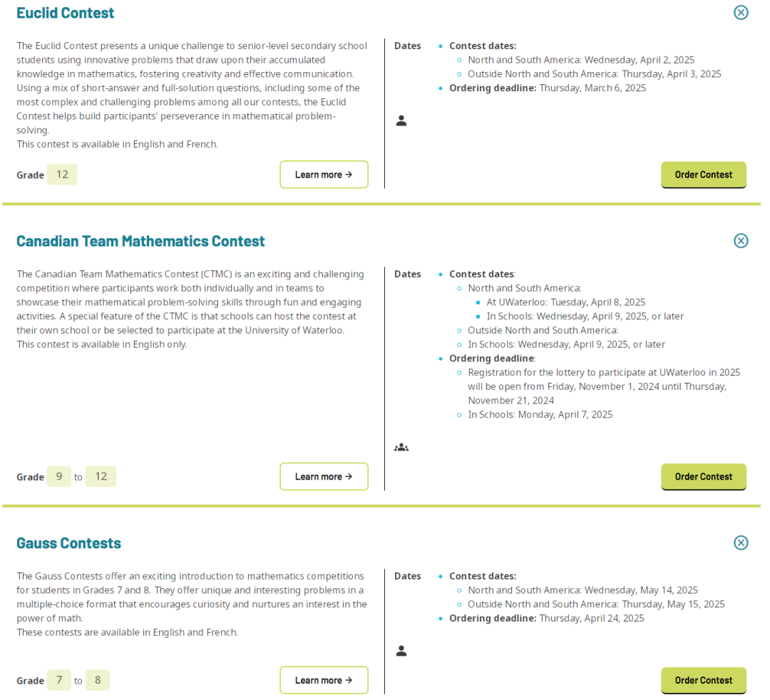770x700 pixels.
Task: Select the Grade 12 badge in Euclid
Action: (x=62, y=175)
